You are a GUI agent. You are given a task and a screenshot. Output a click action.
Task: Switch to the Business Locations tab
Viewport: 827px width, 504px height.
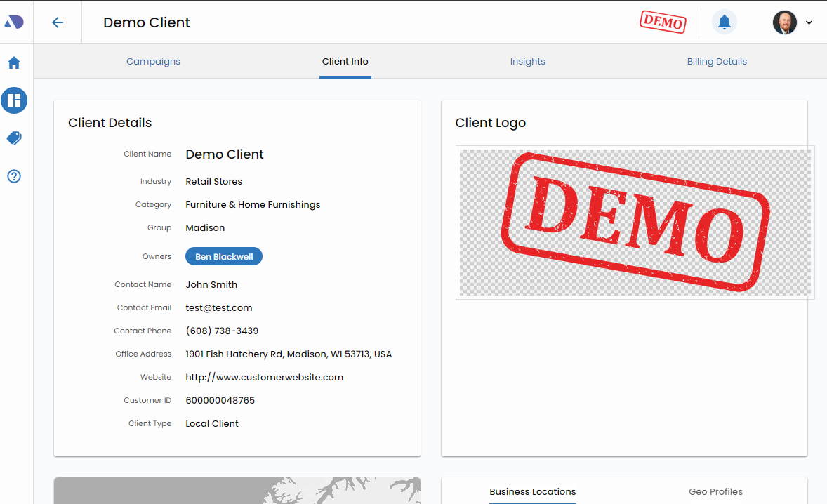tap(532, 491)
